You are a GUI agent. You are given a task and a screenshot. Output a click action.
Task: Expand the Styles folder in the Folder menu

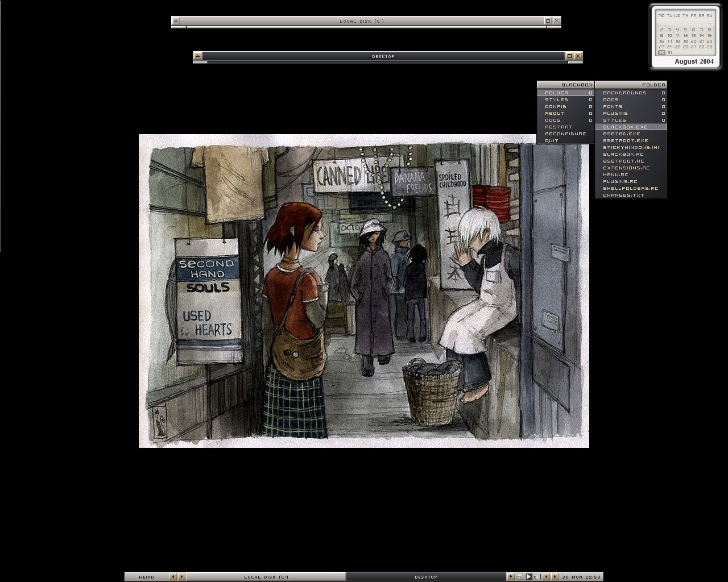coord(631,120)
